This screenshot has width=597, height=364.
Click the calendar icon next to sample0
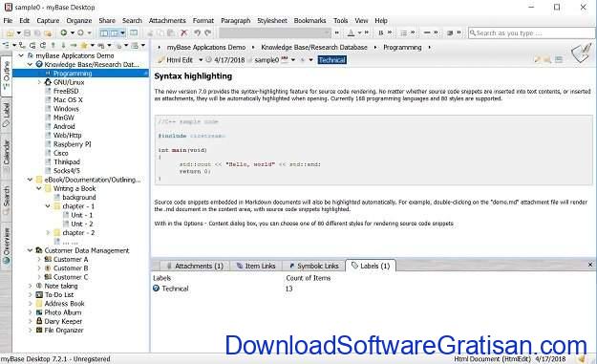285,60
